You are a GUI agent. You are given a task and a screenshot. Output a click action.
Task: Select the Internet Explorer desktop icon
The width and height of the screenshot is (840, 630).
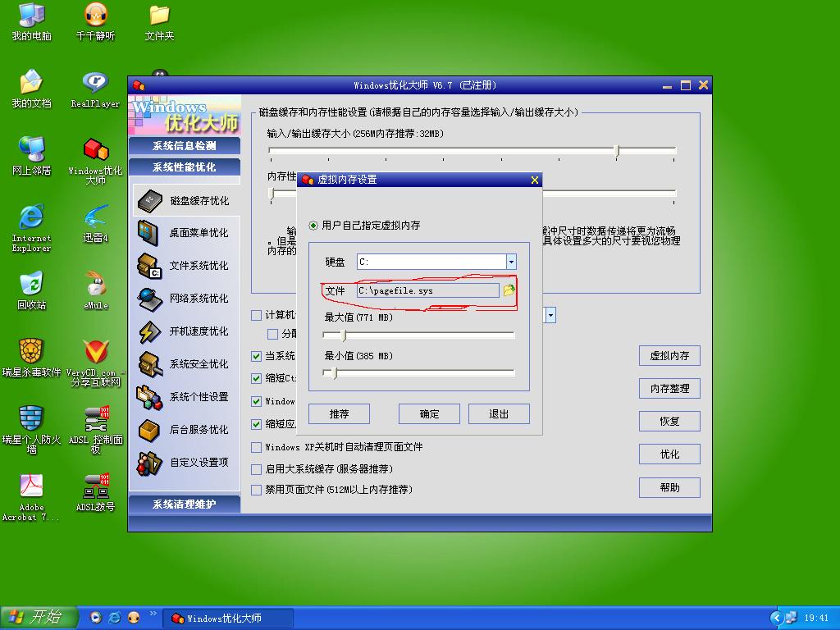[32, 228]
